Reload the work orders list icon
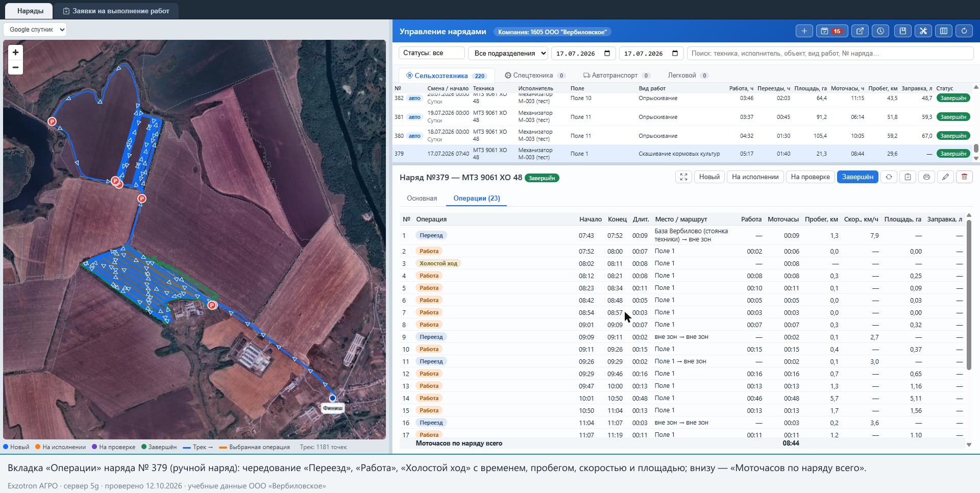 (964, 31)
